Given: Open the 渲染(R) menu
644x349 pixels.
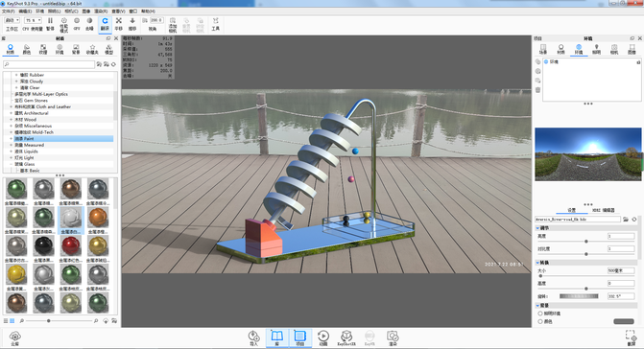Looking at the screenshot, I should pyautogui.click(x=101, y=12).
